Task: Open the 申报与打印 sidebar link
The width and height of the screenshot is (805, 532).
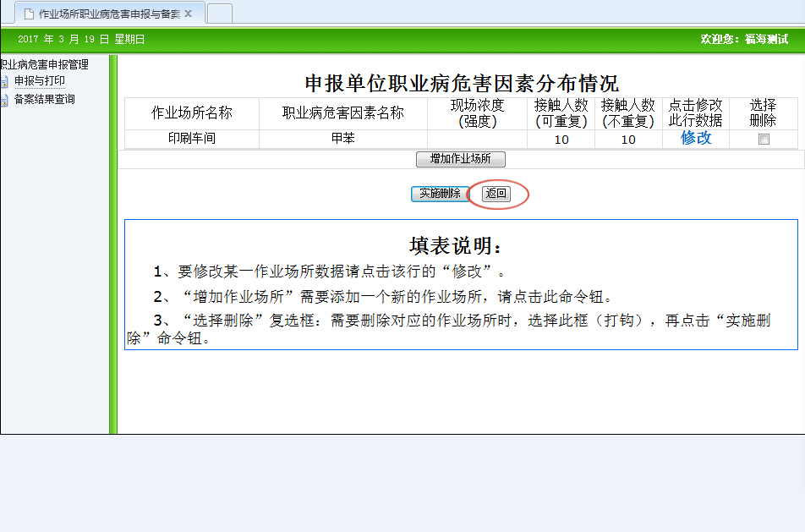Action: (40, 81)
